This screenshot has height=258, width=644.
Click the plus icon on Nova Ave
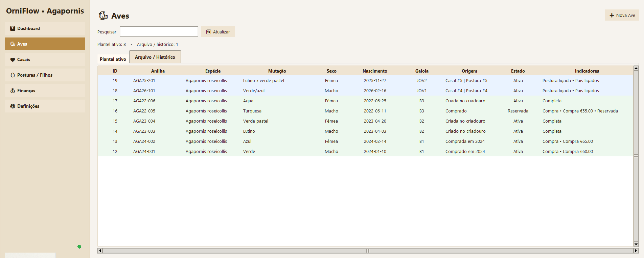click(612, 16)
